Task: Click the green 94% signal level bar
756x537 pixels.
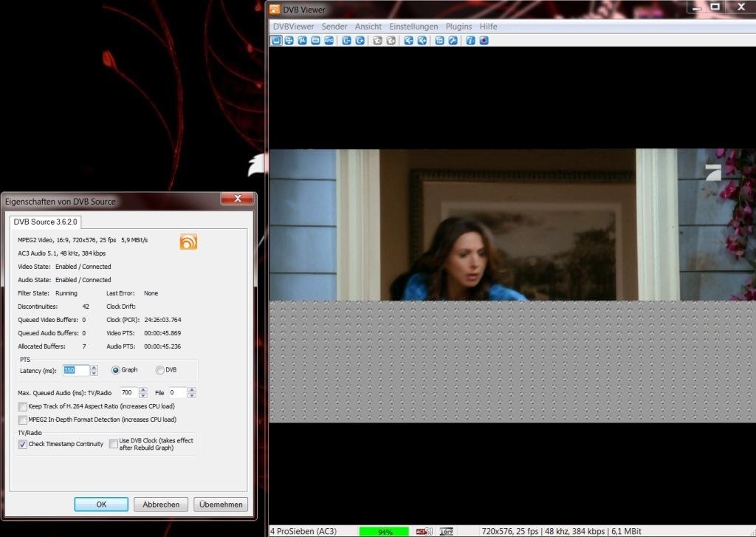Action: click(x=384, y=531)
